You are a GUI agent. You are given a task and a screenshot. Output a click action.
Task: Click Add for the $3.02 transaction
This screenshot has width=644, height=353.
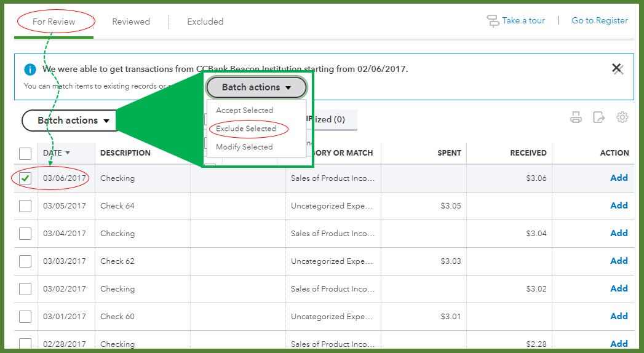tap(619, 288)
